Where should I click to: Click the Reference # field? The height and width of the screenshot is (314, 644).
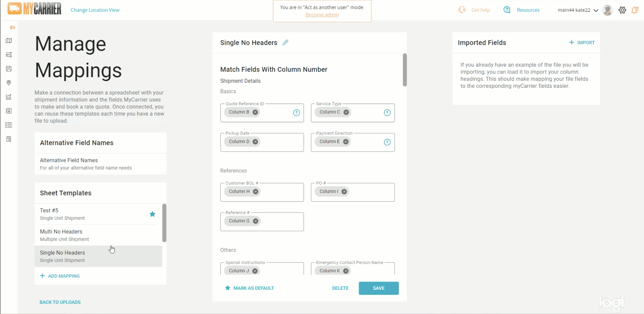(262, 221)
